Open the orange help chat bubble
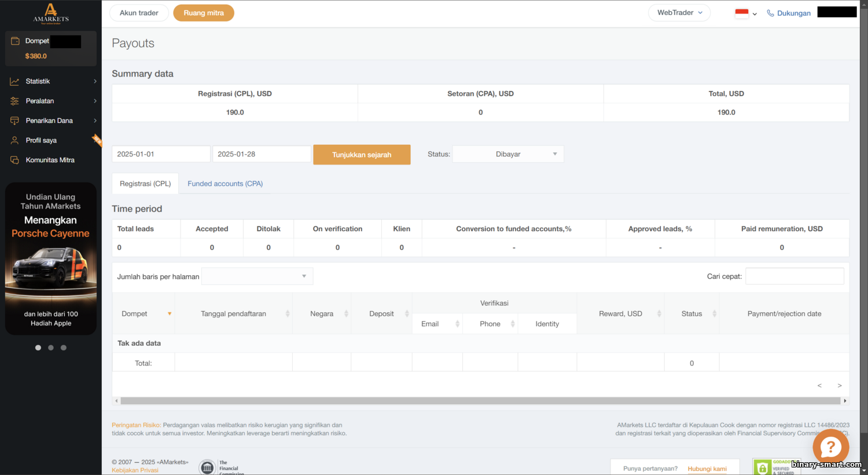Screen dimensions: 868x475 830,447
